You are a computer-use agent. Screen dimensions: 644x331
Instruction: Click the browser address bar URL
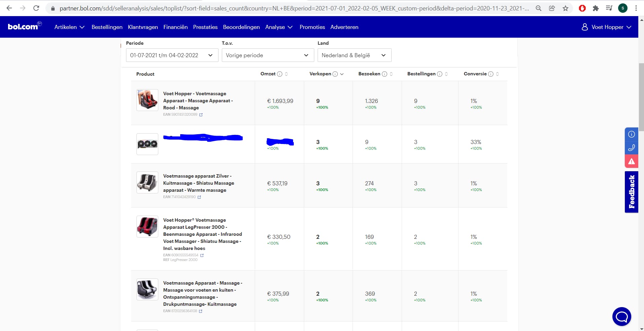[x=294, y=8]
